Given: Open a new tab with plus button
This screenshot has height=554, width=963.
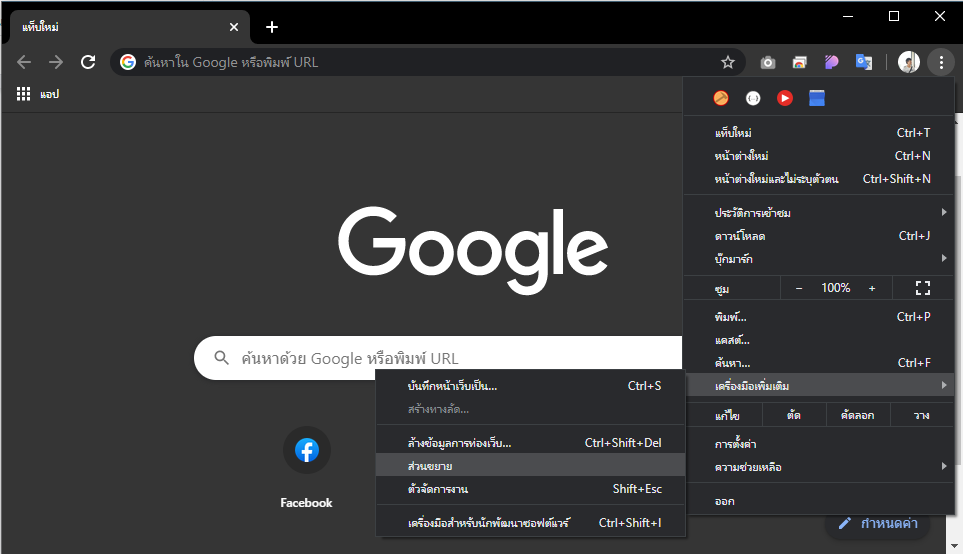Looking at the screenshot, I should pos(272,27).
